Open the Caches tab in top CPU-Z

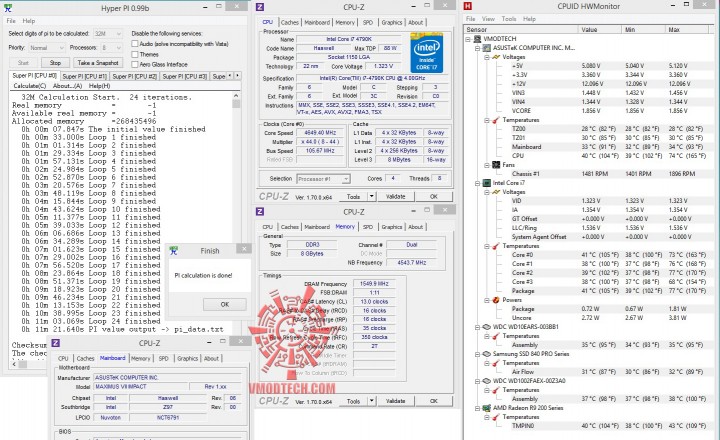coord(289,23)
